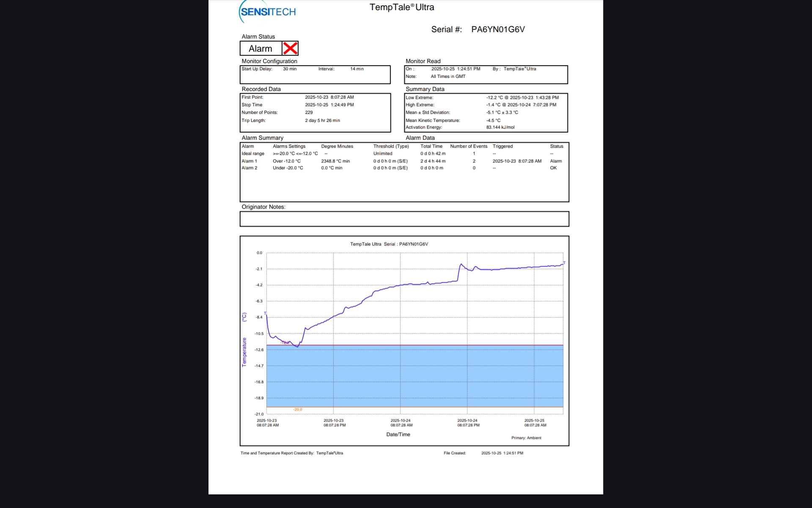The image size is (812, 508).
Task: Click the orange -20.0 threshold label
Action: [297, 410]
